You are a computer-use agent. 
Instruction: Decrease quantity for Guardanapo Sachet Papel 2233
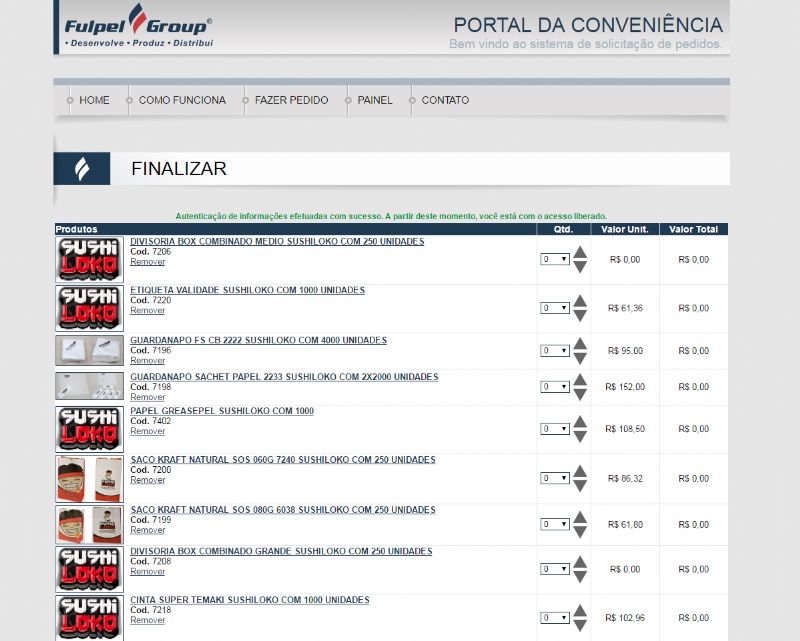[580, 394]
